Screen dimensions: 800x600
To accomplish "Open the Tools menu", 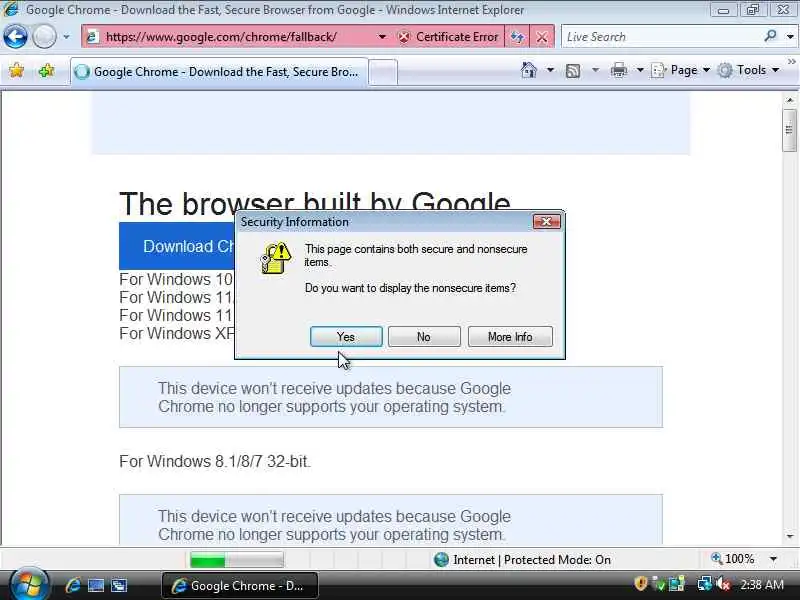I will click(x=748, y=70).
